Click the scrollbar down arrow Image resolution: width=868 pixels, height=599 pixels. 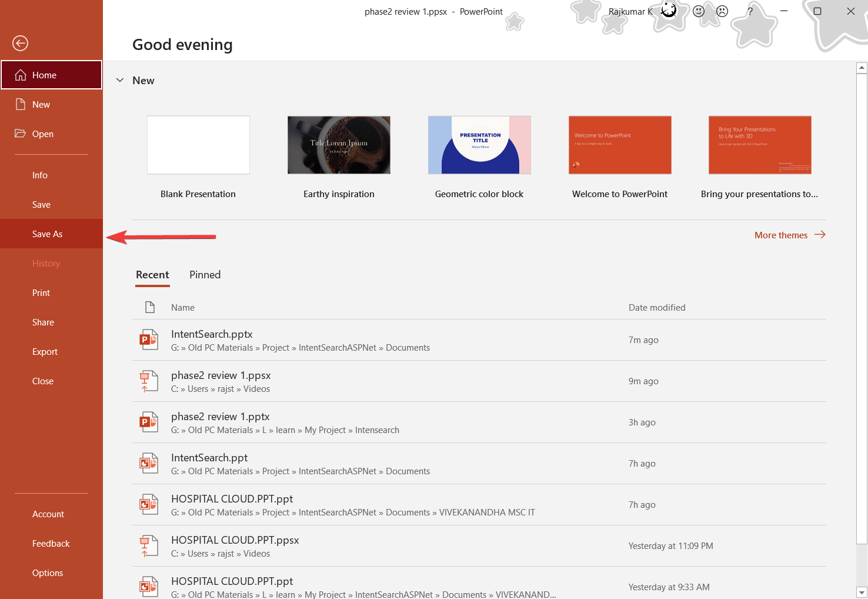(x=862, y=593)
